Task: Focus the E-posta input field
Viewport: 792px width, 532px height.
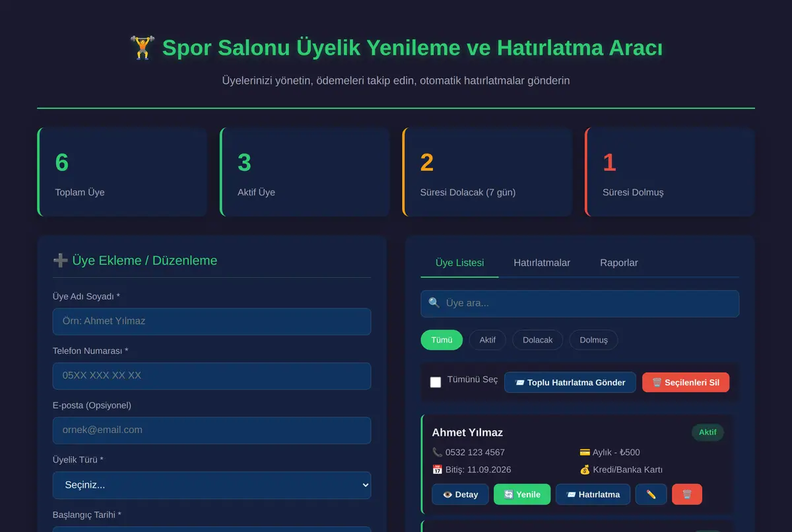Action: pyautogui.click(x=212, y=430)
